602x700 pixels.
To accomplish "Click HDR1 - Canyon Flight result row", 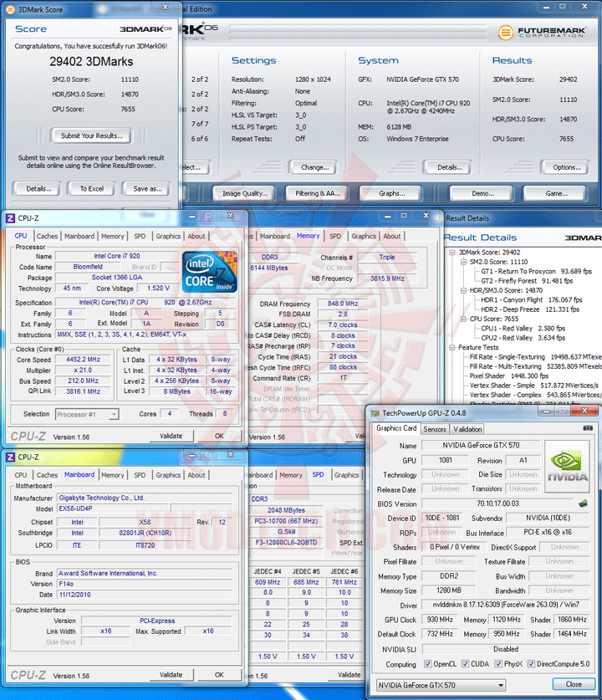I will coord(531,300).
